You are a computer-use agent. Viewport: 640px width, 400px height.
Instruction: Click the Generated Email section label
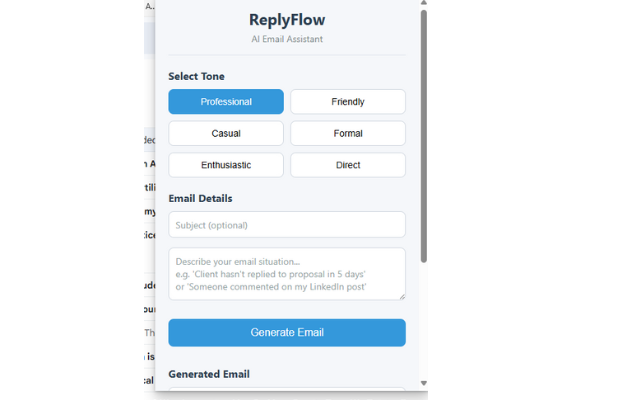209,374
